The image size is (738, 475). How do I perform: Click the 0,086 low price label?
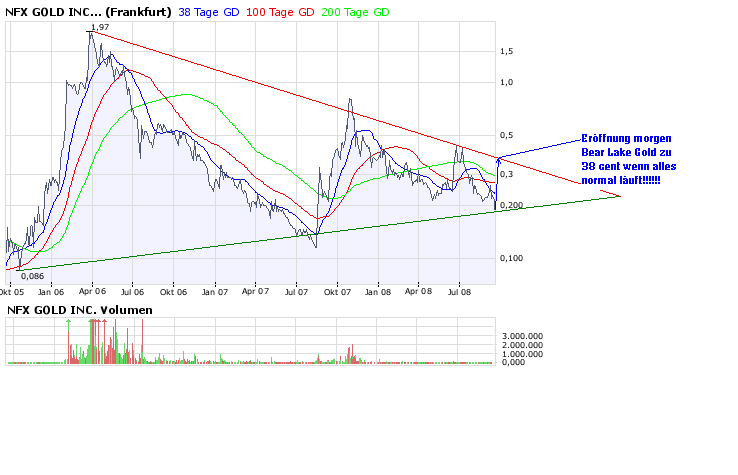coord(32,275)
